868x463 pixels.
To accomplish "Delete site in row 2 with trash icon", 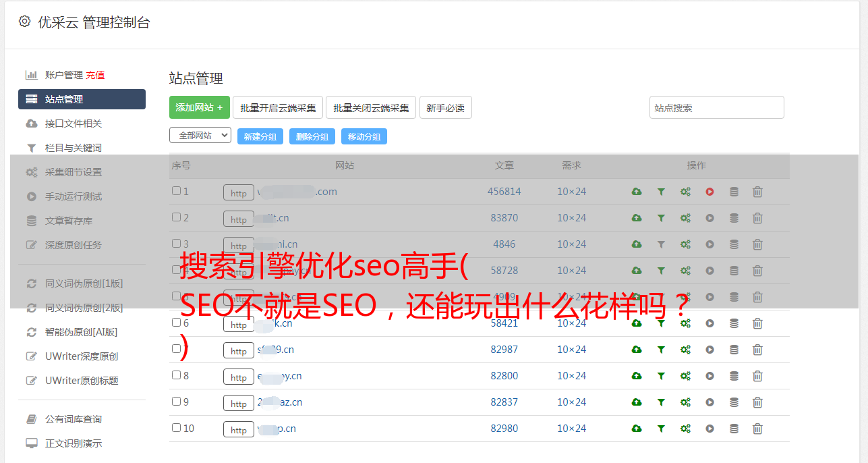I will pos(757,218).
